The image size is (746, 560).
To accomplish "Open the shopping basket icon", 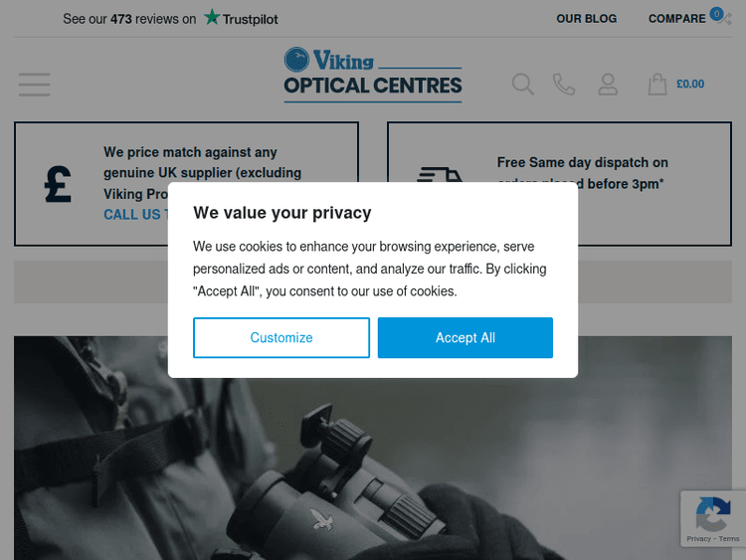I will pos(657,85).
